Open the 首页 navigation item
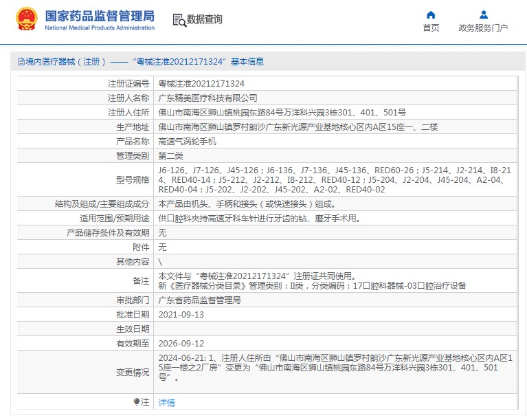This screenshot has height=420, width=527. [431, 27]
